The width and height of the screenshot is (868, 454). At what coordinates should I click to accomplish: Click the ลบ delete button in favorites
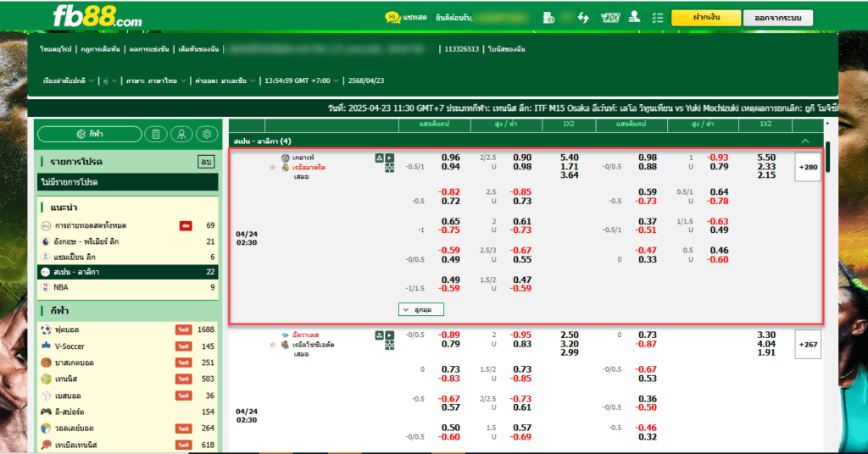(206, 162)
